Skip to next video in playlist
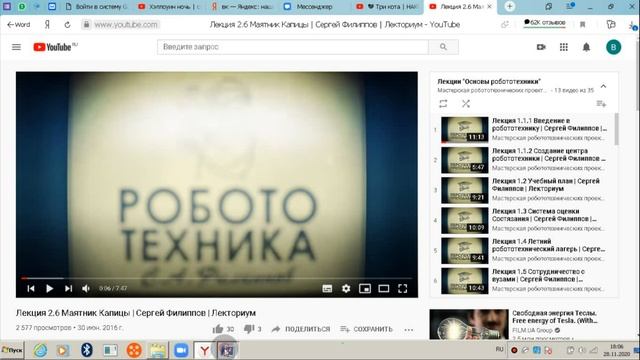640x360 pixels. pyautogui.click(x=68, y=289)
